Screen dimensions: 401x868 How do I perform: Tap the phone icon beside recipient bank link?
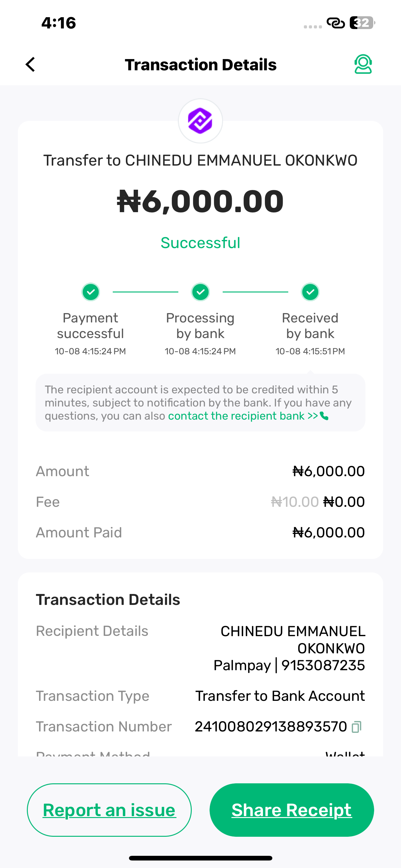(324, 416)
